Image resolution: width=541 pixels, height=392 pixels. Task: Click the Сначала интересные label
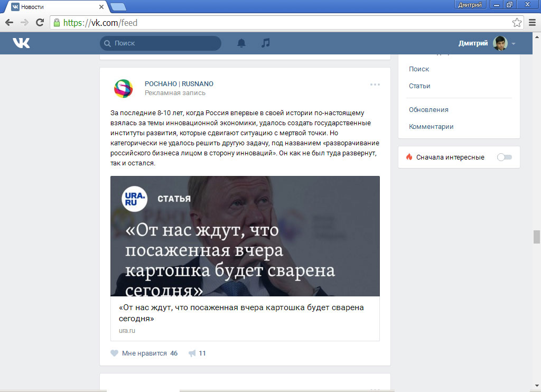(450, 157)
